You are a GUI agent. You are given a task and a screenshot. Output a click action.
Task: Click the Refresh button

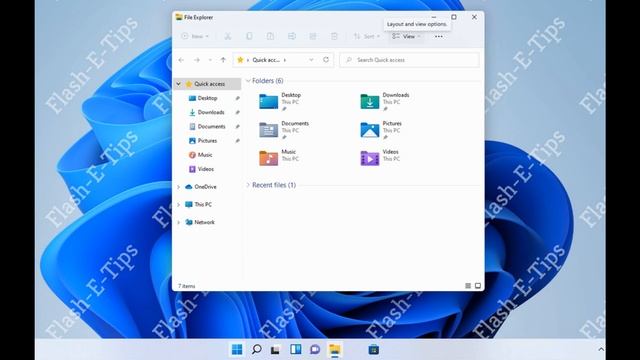click(x=326, y=60)
